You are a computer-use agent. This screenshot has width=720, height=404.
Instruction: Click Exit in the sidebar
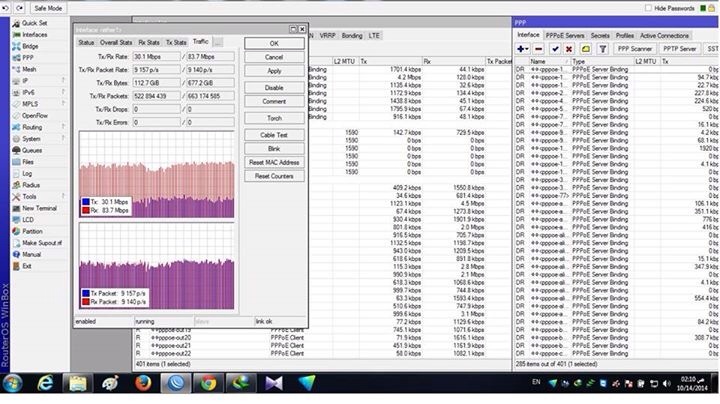(x=22, y=266)
